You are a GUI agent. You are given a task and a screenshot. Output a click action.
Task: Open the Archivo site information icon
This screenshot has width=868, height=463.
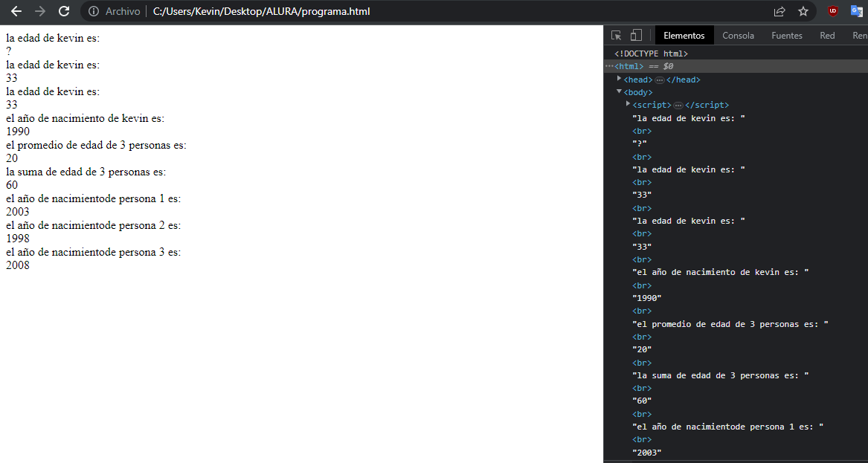pos(94,12)
